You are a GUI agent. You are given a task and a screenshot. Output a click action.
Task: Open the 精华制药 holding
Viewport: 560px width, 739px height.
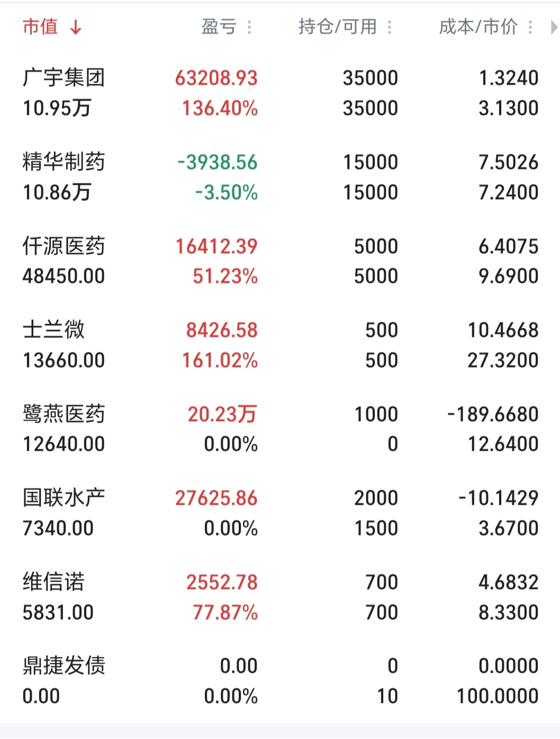click(64, 162)
